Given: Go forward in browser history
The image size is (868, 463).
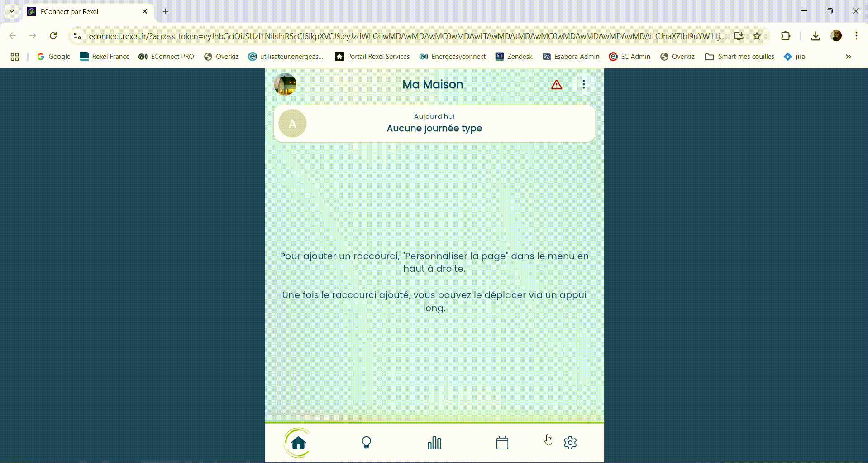Looking at the screenshot, I should 33,36.
